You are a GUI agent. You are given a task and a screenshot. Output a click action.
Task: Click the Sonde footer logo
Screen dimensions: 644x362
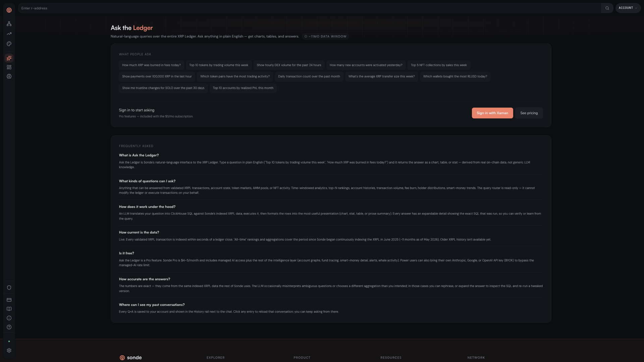(x=131, y=358)
